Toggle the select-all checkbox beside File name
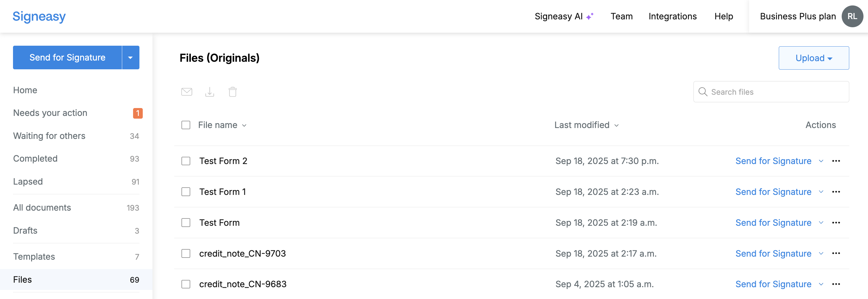The image size is (868, 299). pyautogui.click(x=186, y=125)
